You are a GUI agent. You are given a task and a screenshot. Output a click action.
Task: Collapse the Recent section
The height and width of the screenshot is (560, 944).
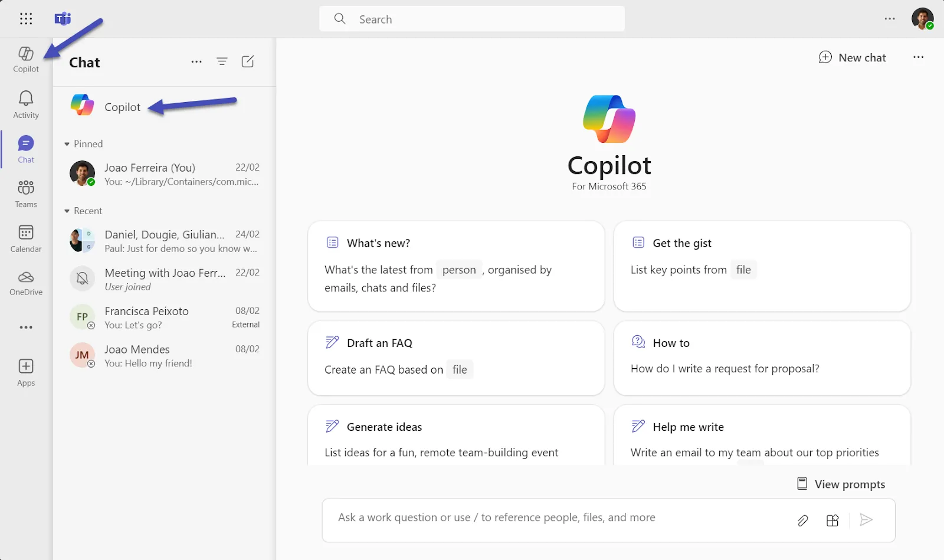pyautogui.click(x=83, y=211)
